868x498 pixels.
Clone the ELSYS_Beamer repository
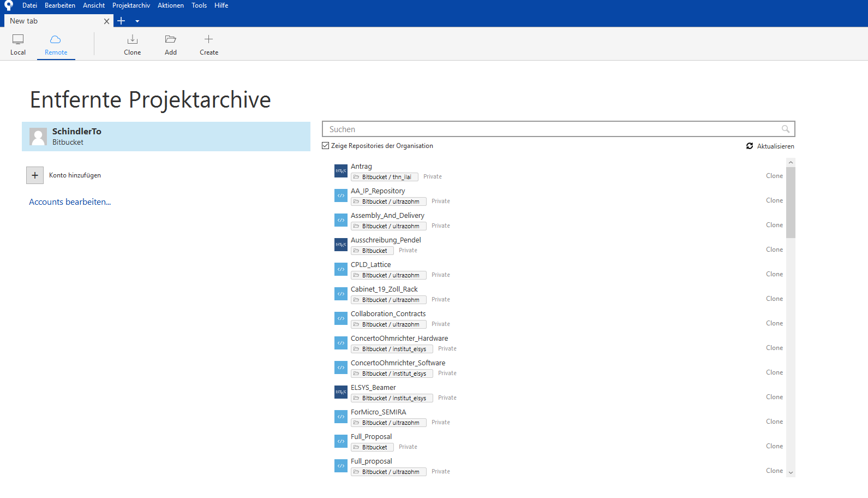[x=774, y=397]
